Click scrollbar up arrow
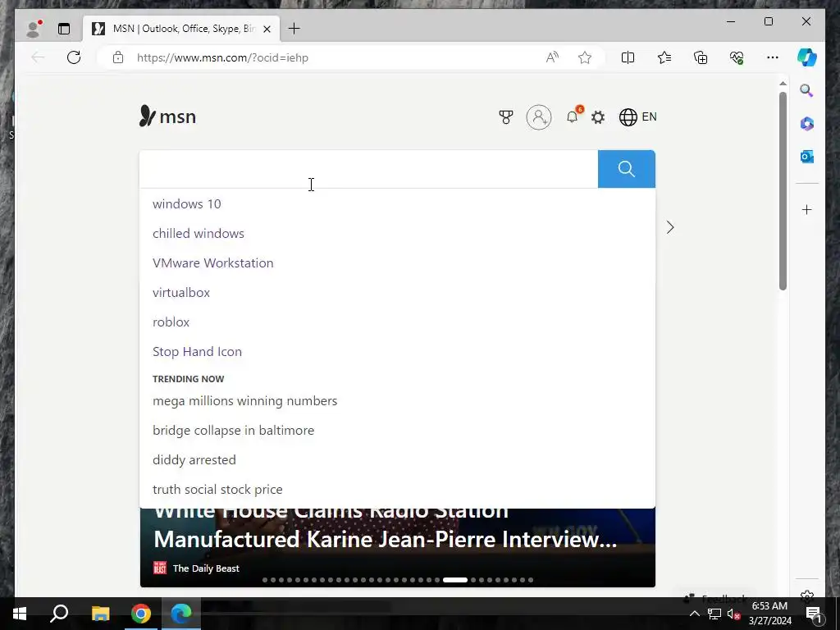 click(783, 84)
